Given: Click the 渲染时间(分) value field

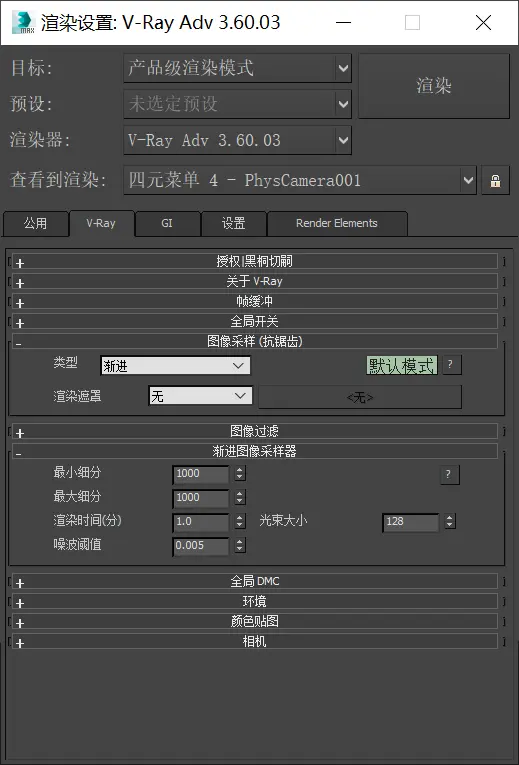Looking at the screenshot, I should point(201,522).
